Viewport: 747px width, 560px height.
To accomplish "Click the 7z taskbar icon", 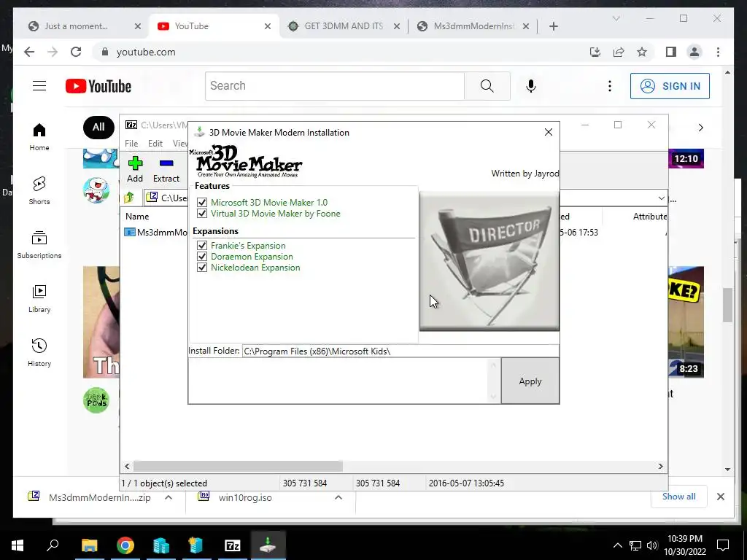I will [233, 545].
